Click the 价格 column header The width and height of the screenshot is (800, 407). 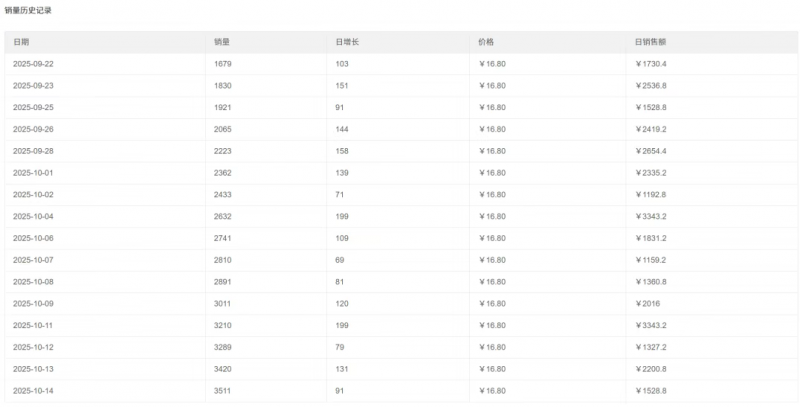tap(487, 41)
